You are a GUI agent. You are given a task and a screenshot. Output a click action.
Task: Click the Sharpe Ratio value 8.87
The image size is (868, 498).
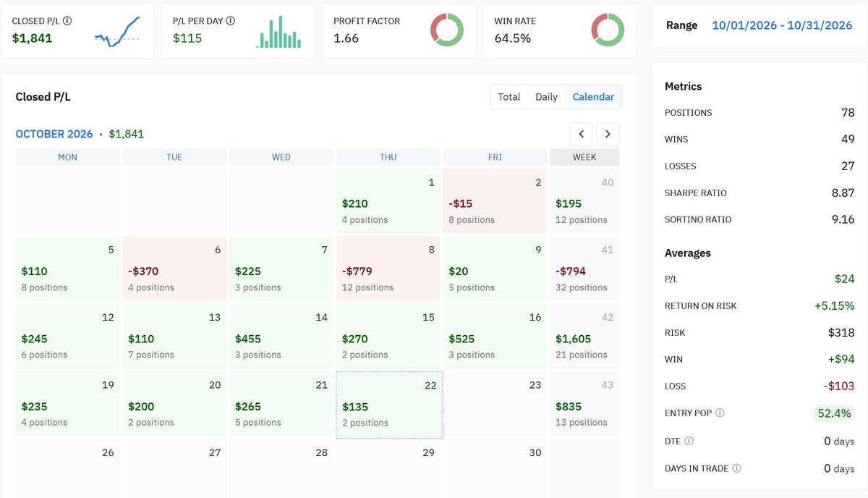tap(843, 193)
